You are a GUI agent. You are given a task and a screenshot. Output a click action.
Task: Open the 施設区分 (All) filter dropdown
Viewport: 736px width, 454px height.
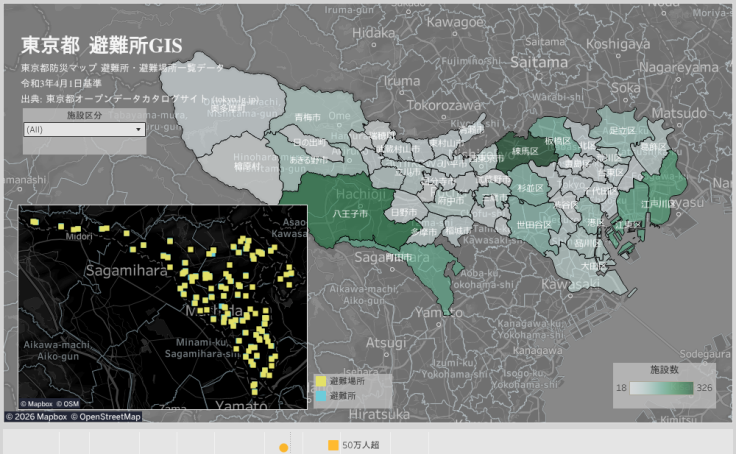[84, 130]
